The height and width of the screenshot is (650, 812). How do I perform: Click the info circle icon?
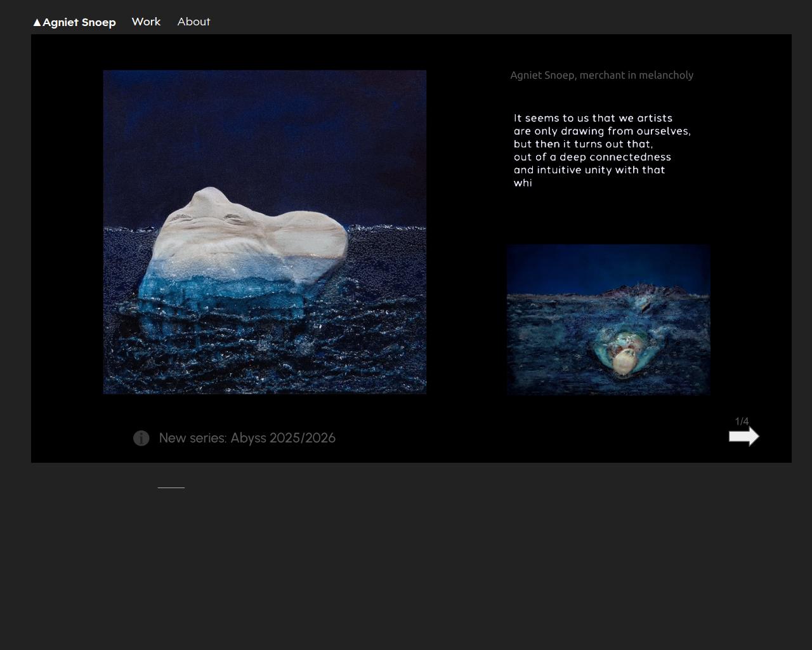coord(141,439)
